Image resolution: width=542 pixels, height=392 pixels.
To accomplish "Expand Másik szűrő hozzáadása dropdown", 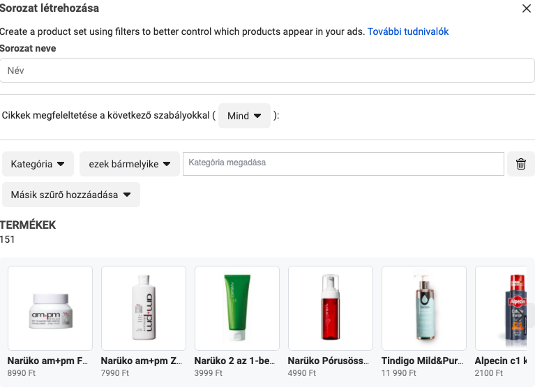I will click(71, 195).
